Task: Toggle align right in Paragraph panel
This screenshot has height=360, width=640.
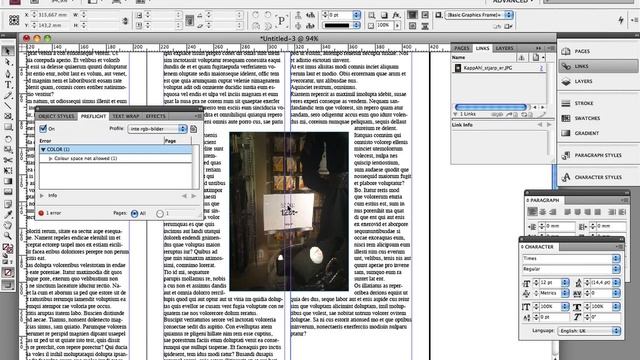Action: coord(553,212)
